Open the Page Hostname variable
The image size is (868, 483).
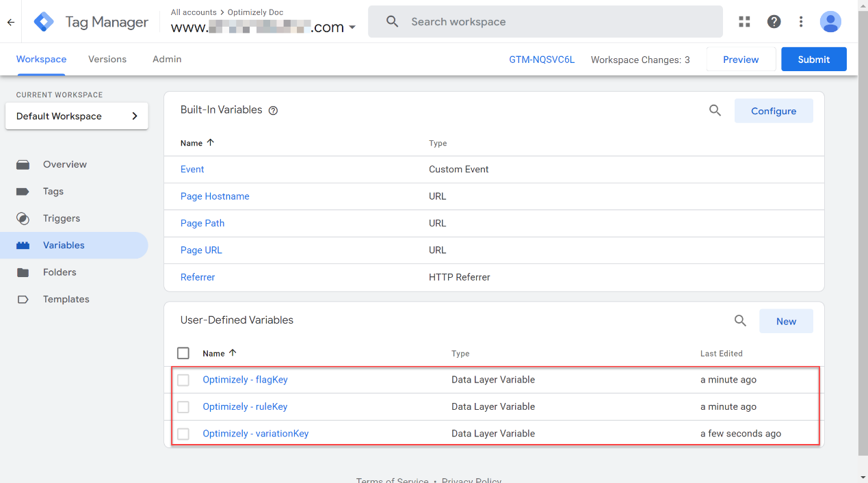point(215,196)
